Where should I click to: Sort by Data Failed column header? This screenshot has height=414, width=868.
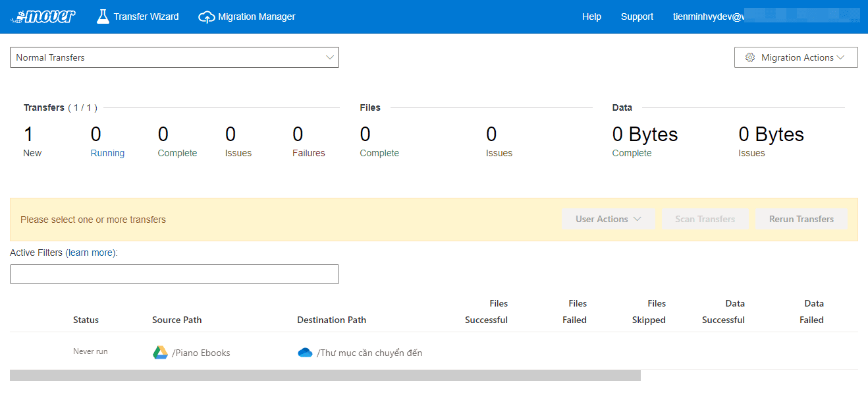(x=811, y=312)
